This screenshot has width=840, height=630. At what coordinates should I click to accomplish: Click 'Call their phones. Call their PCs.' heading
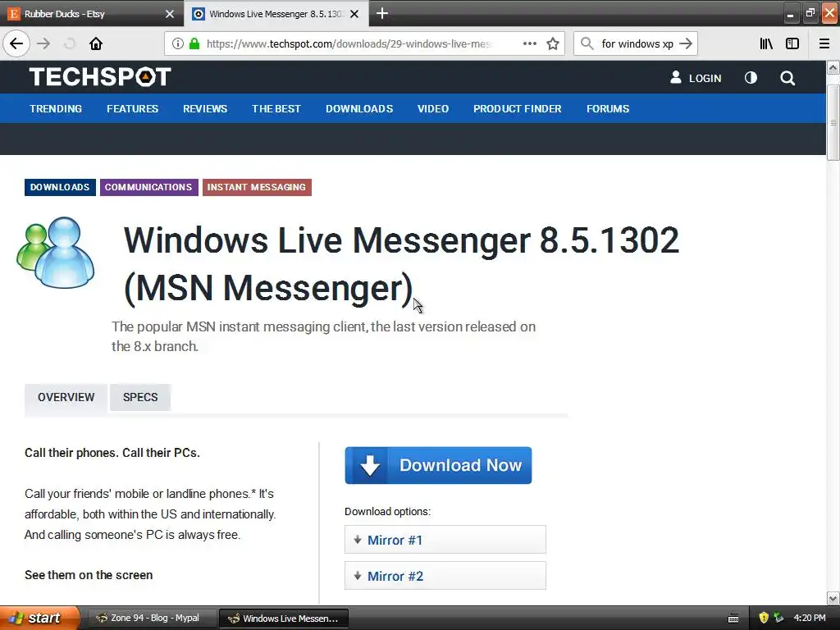pos(112,453)
